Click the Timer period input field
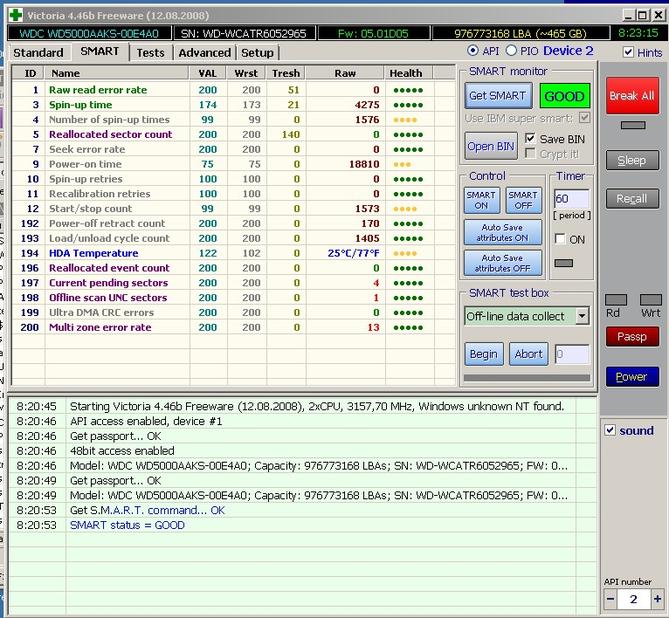Image resolution: width=669 pixels, height=618 pixels. 571,198
